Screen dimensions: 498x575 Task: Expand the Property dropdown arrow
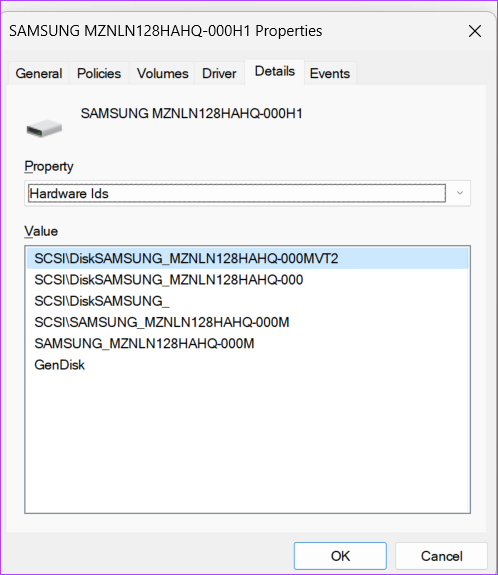(459, 193)
